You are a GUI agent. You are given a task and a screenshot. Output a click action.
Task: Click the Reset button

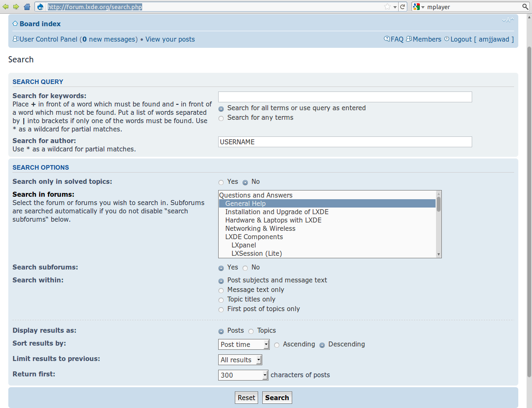[x=246, y=398]
